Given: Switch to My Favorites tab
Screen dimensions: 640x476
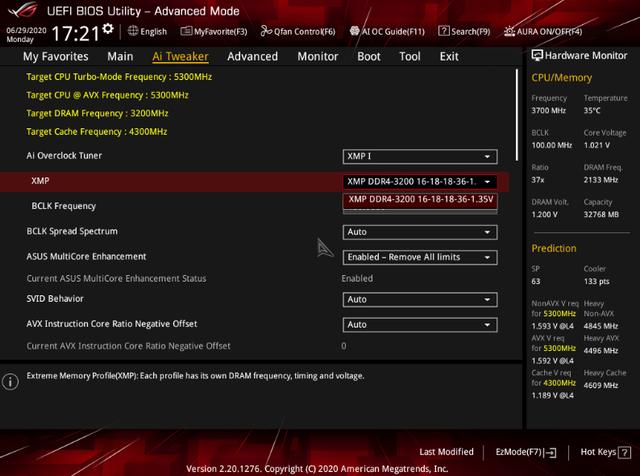Looking at the screenshot, I should 56,56.
